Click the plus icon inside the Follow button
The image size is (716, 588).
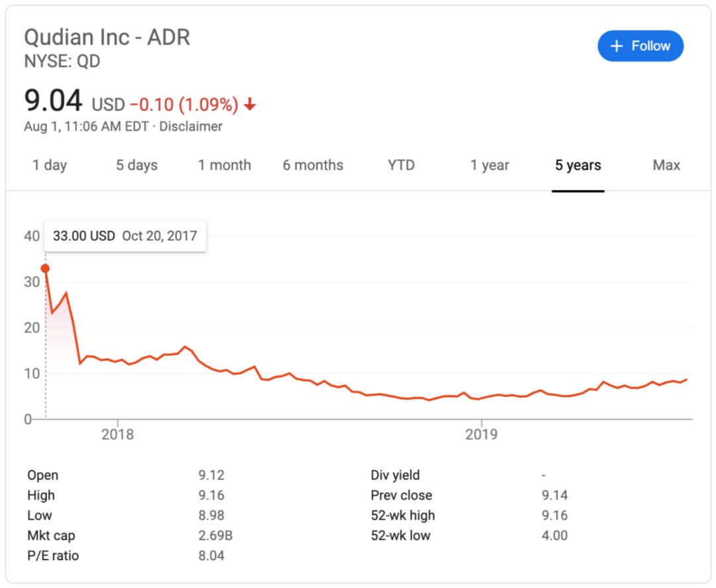click(x=617, y=46)
